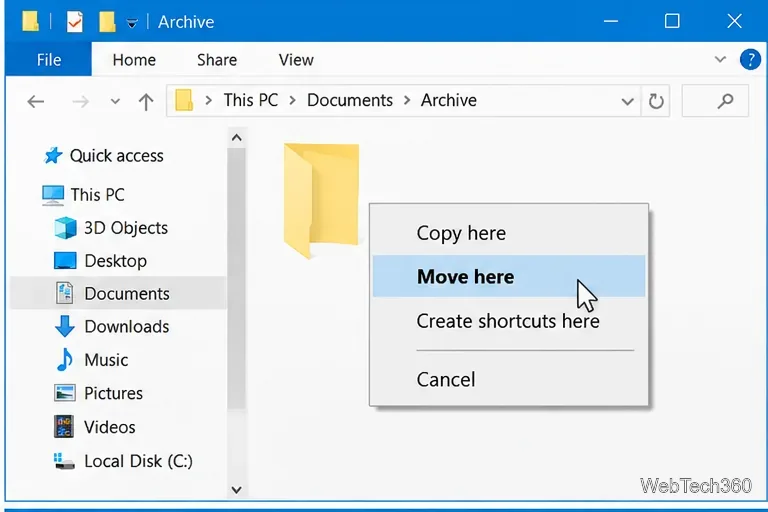
Task: Open 3D Objects in navigation pane
Action: pyautogui.click(x=126, y=228)
